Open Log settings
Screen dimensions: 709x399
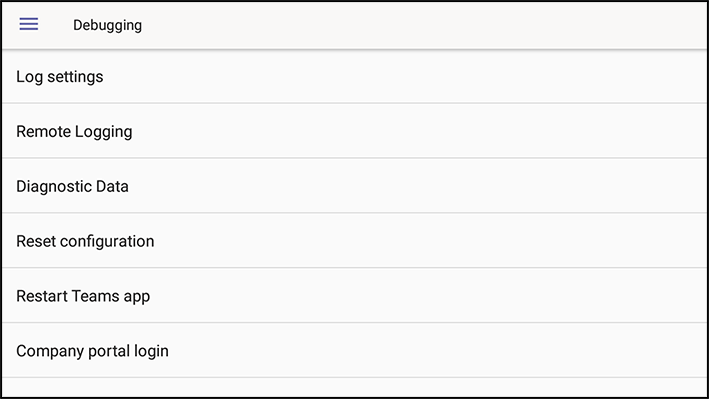point(354,76)
